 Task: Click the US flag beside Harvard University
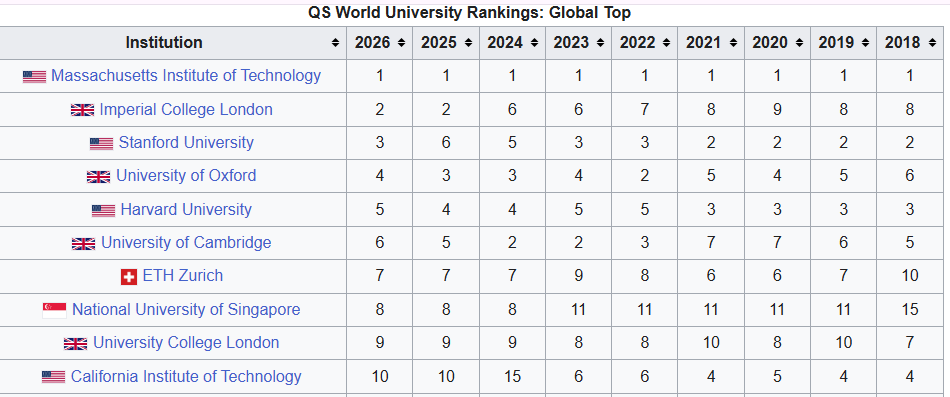(x=104, y=210)
